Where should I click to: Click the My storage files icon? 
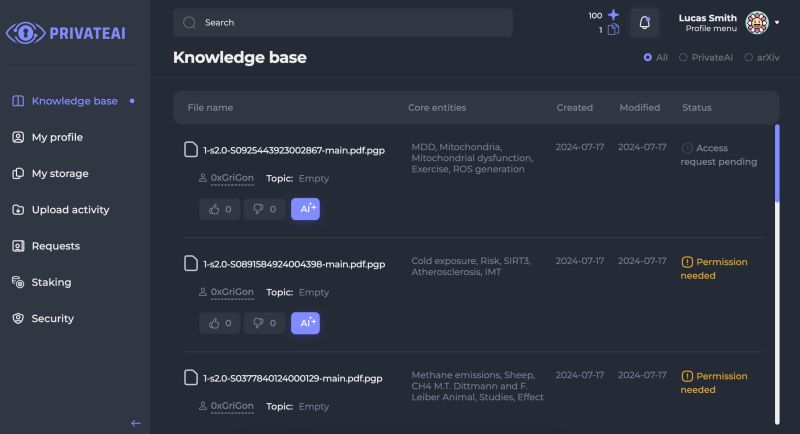18,173
